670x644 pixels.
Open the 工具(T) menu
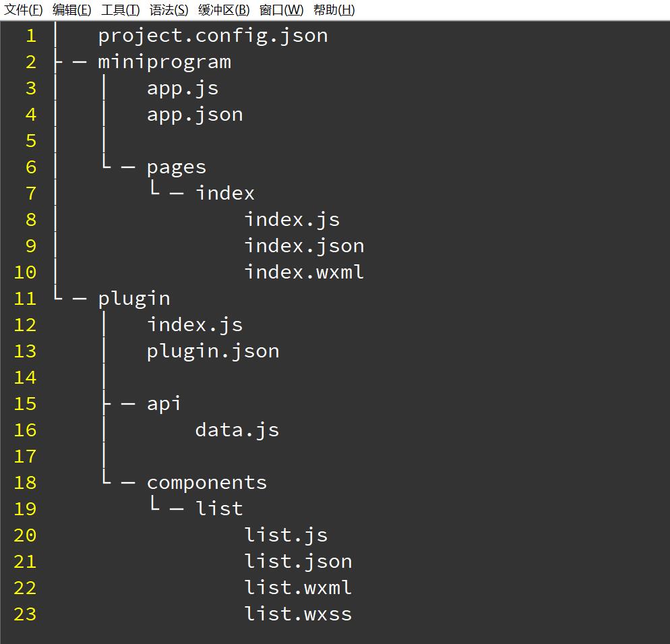point(121,10)
